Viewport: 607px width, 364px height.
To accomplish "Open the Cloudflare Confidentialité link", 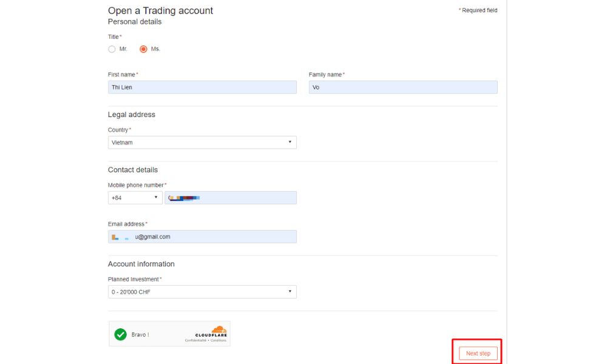I will [x=197, y=340].
